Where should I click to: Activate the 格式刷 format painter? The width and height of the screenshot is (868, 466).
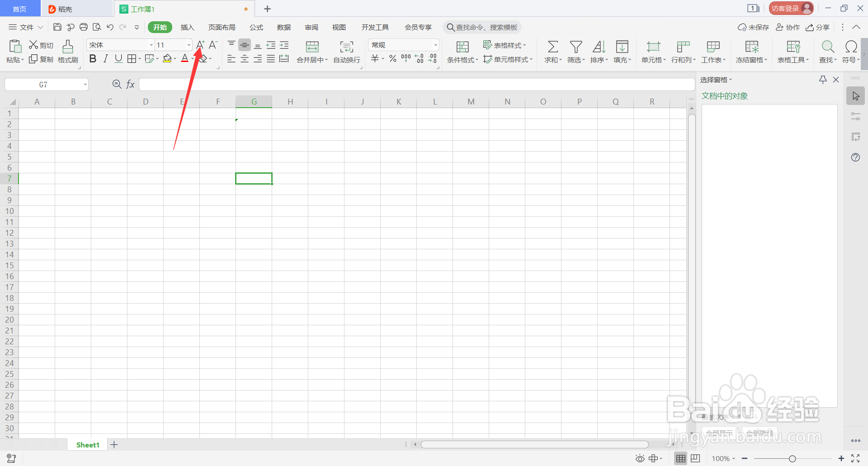(x=68, y=51)
